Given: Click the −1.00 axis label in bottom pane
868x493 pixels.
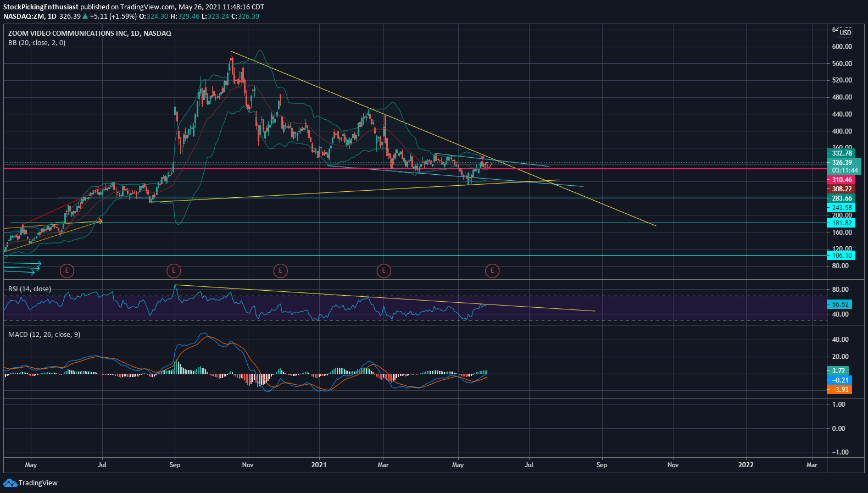Looking at the screenshot, I should pyautogui.click(x=841, y=452).
